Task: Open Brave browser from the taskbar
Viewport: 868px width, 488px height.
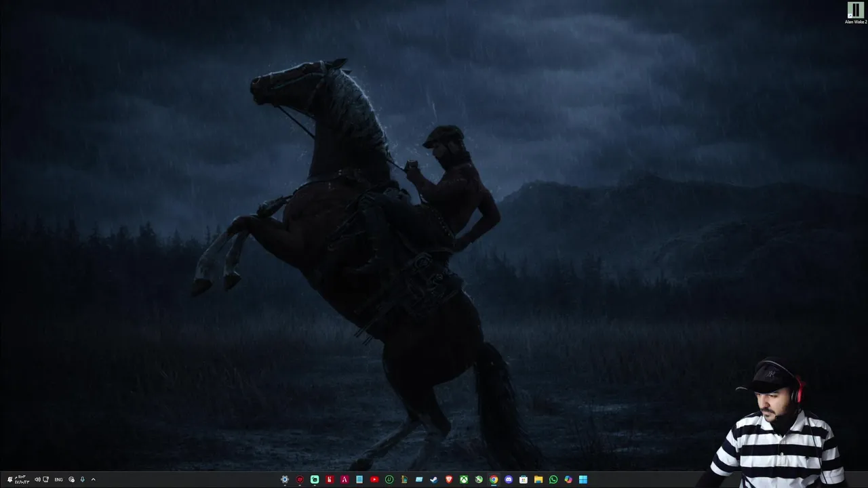Action: pos(449,479)
